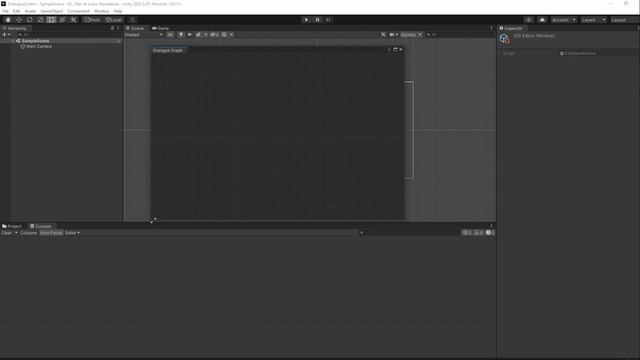Select the Rect transform tool
640x360 pixels.
point(51,20)
